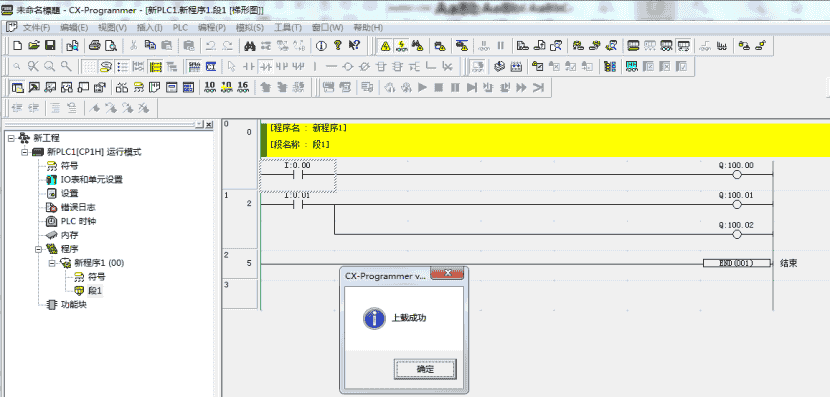Viewport: 830px width, 397px height.
Task: Select the Q:100.00 output coil
Action: pyautogui.click(x=736, y=174)
